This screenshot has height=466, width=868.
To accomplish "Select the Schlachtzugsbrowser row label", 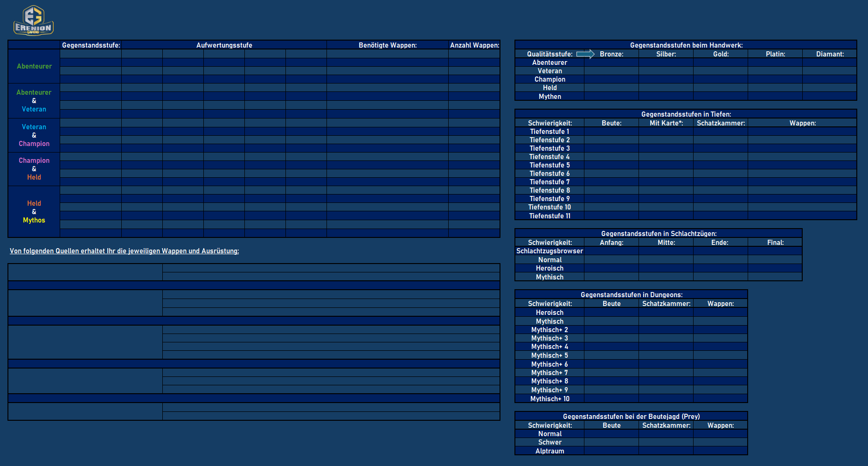I will pyautogui.click(x=549, y=251).
